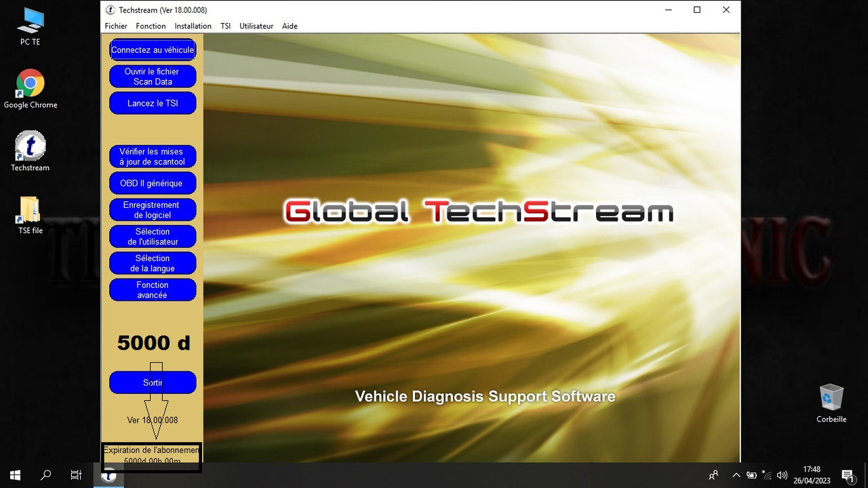Close the Techstream window
This screenshot has height=488, width=868.
(x=726, y=9)
